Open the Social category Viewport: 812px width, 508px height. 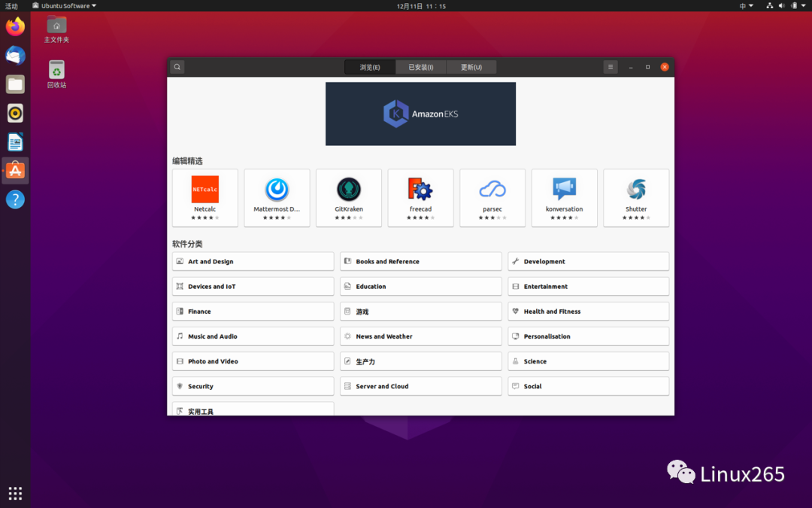588,386
